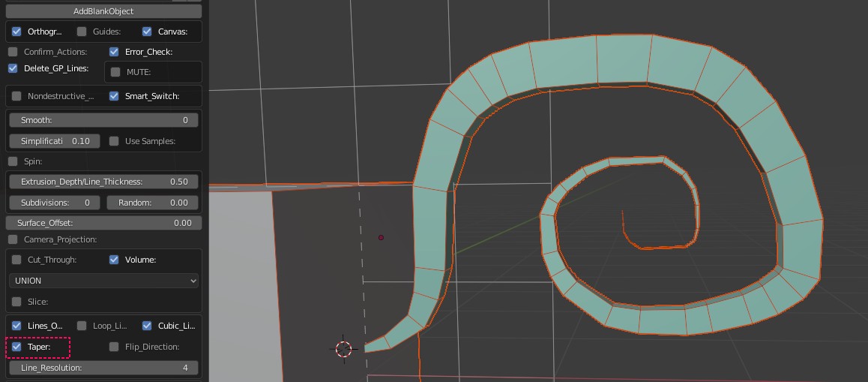
Task: Enable the Guides checkbox
Action: [x=82, y=32]
